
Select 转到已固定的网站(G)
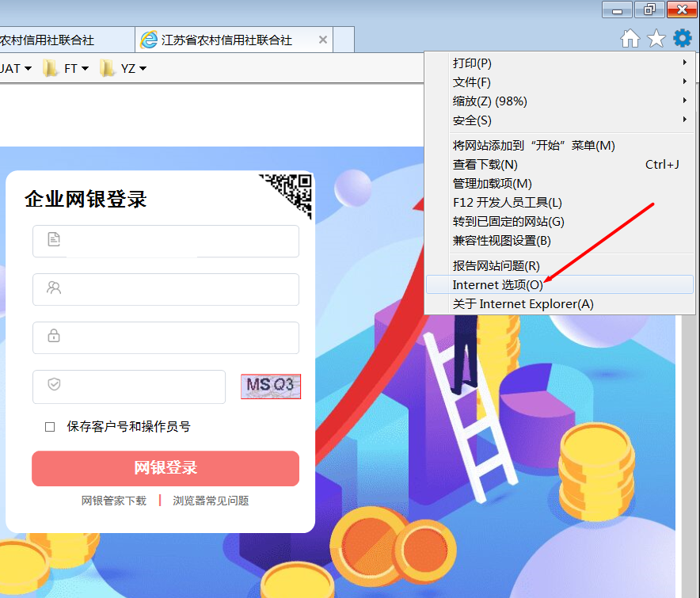coord(561,222)
